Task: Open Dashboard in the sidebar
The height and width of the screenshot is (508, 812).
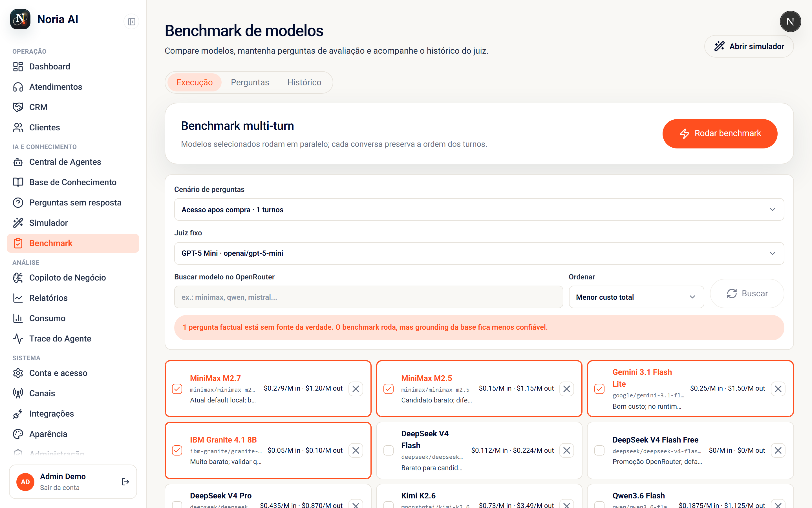Action: pos(73,67)
